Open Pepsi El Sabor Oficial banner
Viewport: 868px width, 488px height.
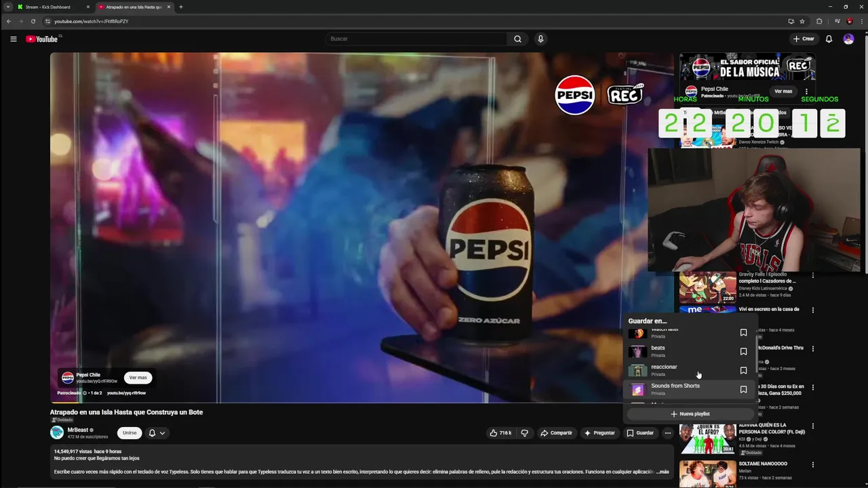[x=747, y=67]
